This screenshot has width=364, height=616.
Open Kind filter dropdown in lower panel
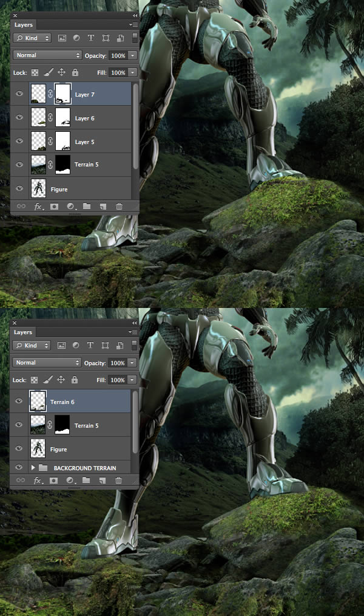(x=32, y=345)
